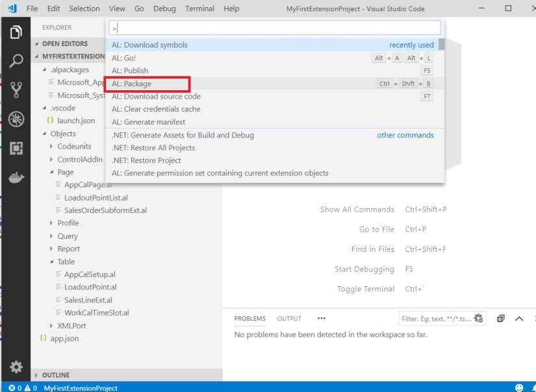Expand the OUTLINE section
This screenshot has height=392, width=536.
[56, 375]
